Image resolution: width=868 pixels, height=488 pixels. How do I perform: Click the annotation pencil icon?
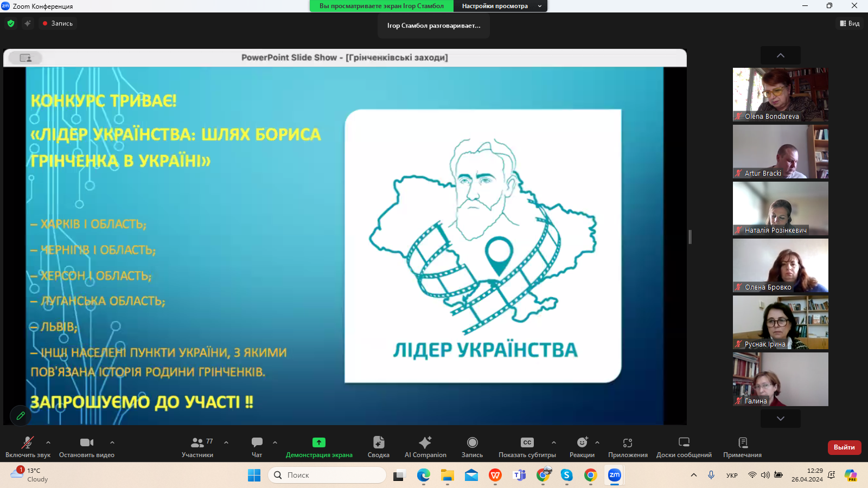coord(21,416)
